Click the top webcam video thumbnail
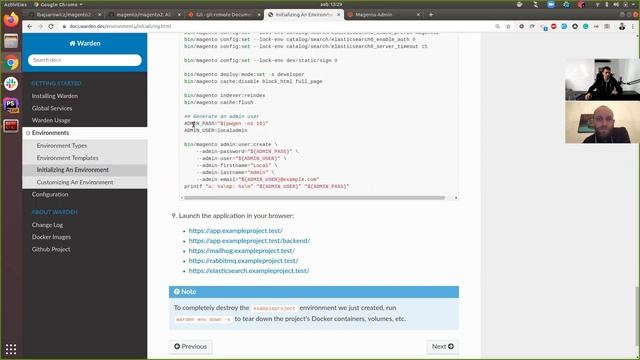The height and width of the screenshot is (360, 640). 602,80
